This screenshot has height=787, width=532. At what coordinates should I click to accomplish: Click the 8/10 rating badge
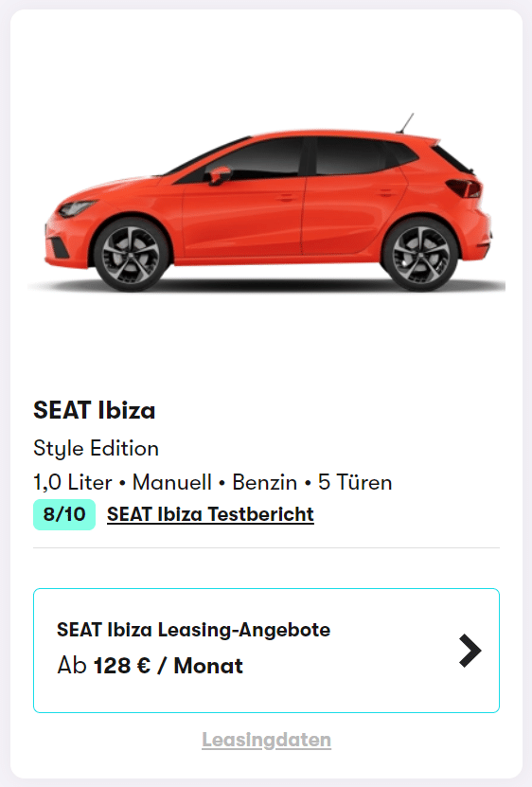[64, 514]
